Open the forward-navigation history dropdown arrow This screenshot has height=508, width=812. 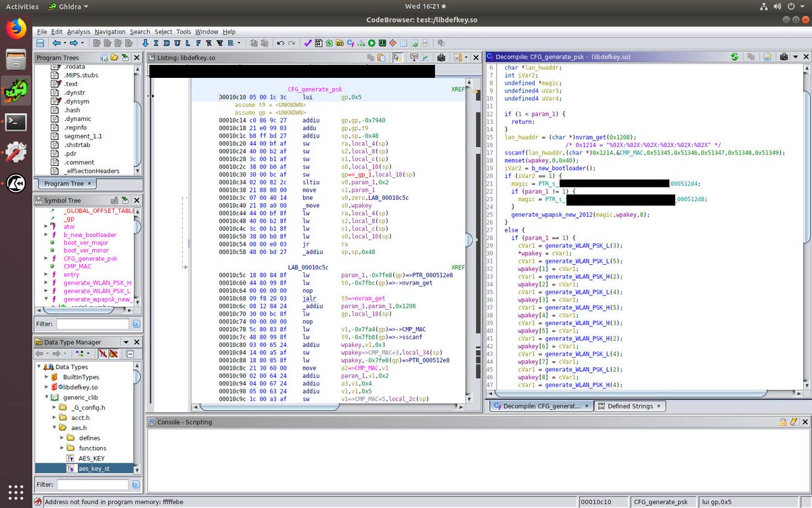83,42
